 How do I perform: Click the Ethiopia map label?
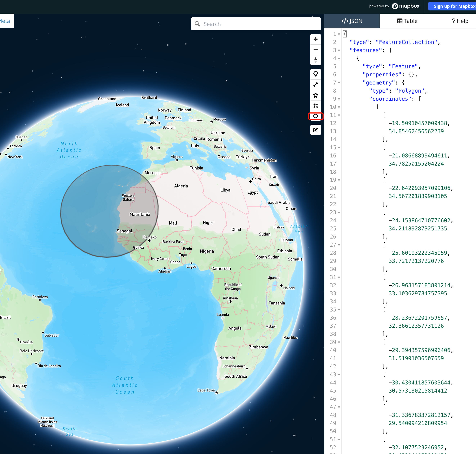click(x=284, y=251)
